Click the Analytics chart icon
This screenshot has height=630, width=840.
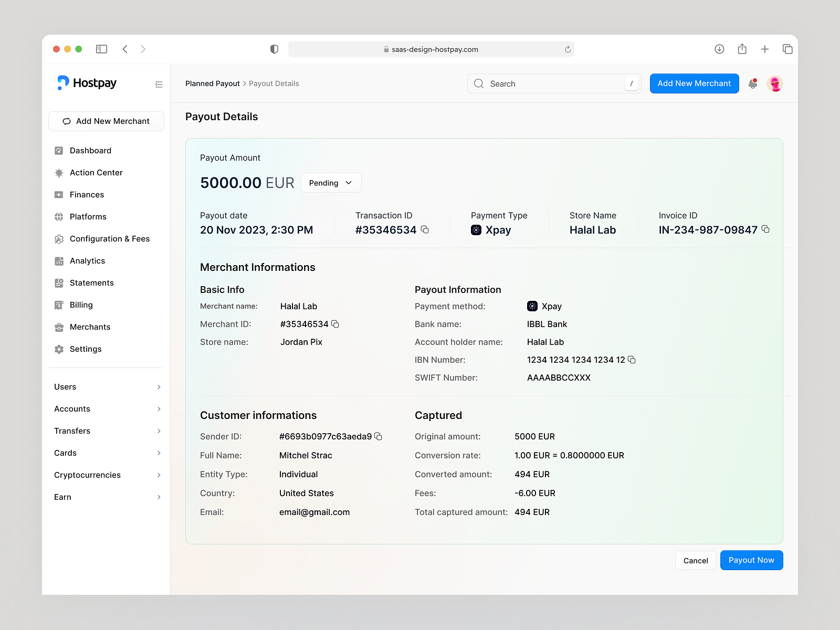tap(59, 260)
